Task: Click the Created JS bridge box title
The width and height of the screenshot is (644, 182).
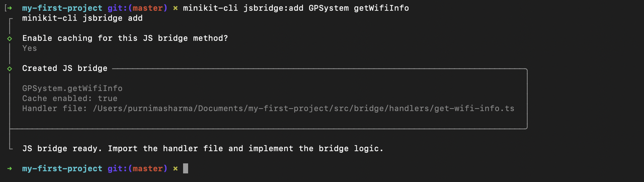Action: (x=65, y=68)
